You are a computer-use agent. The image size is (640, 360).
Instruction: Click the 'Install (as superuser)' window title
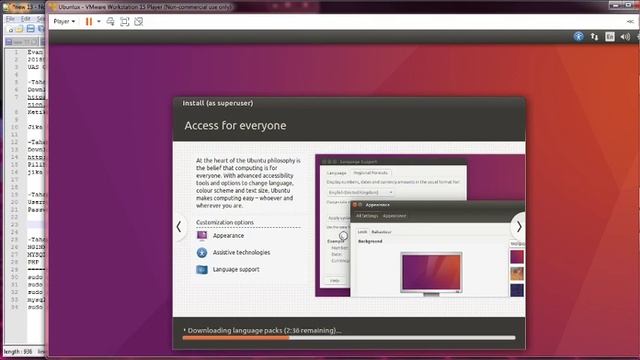218,103
